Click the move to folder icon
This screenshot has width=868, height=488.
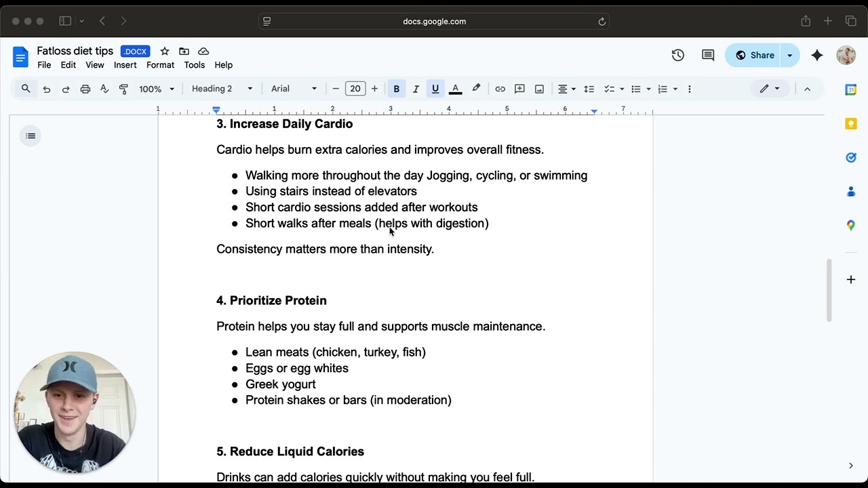tap(184, 52)
